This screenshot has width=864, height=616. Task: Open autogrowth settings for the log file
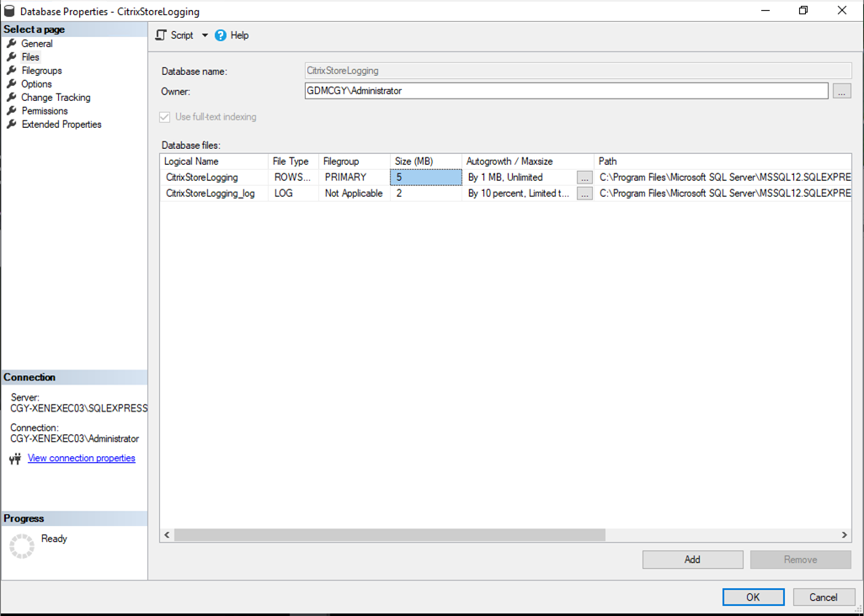[x=584, y=193]
